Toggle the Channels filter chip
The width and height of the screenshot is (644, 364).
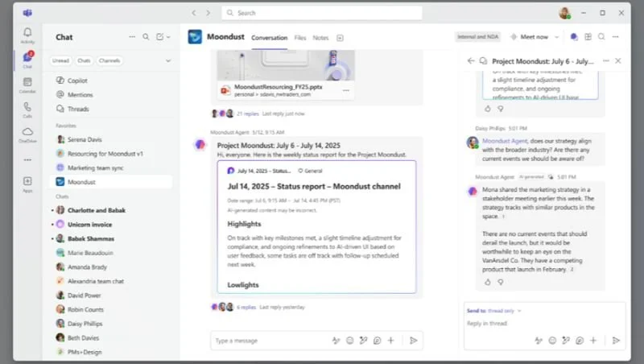[x=109, y=61]
